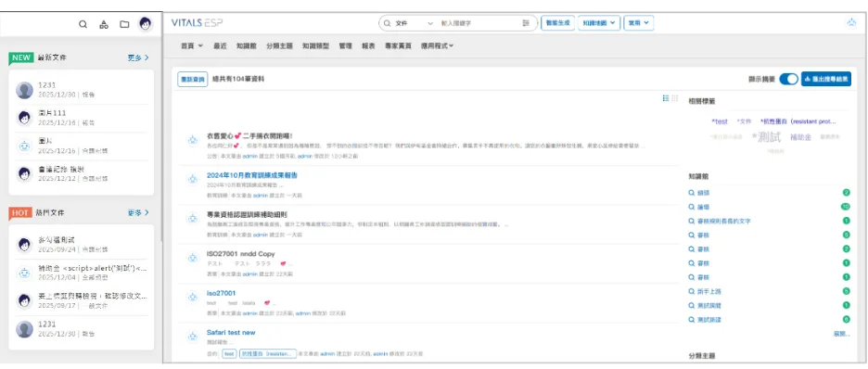The image size is (868, 369).
Task: Open 最近 in the navigation bar
Action: click(220, 46)
